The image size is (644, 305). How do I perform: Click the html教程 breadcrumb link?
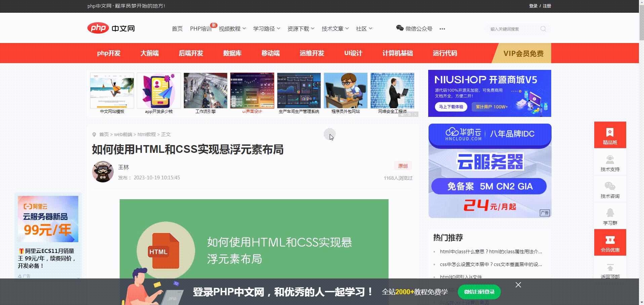tap(147, 134)
